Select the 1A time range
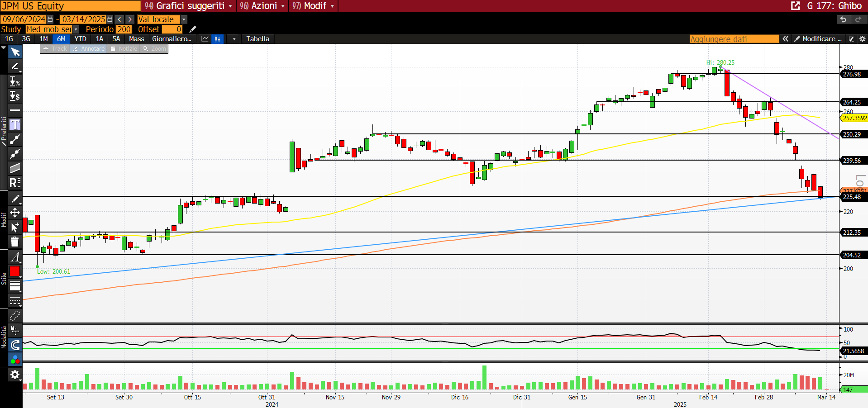The image size is (868, 408). [x=100, y=39]
